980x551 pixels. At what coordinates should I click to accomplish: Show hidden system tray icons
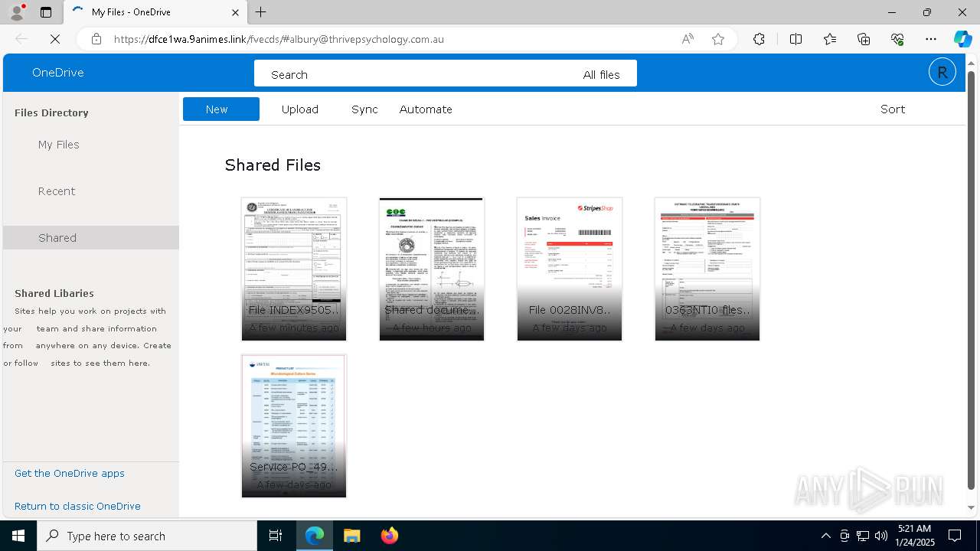click(x=825, y=536)
